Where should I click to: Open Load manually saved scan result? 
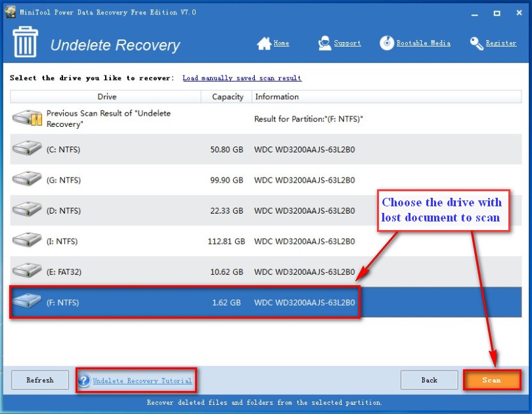[x=242, y=78]
